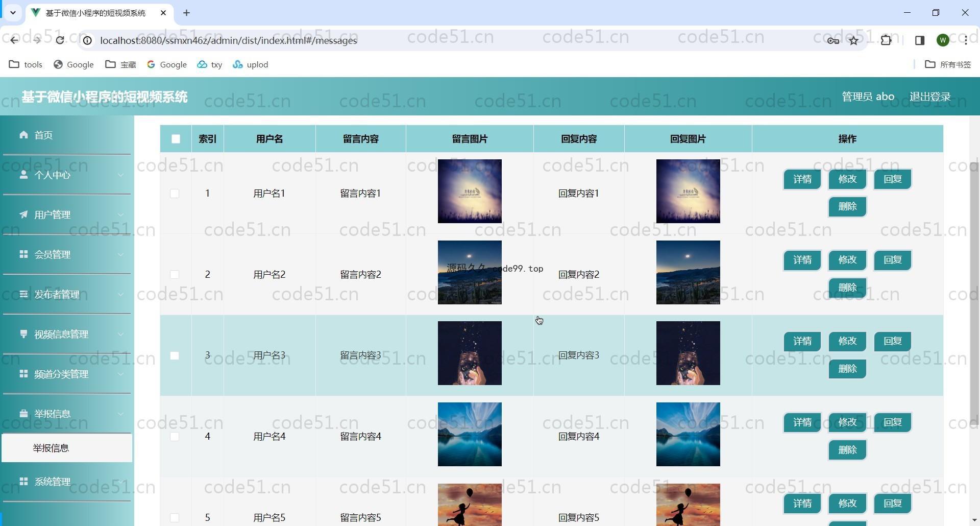Open the tab search dropdown arrow
This screenshot has height=526, width=980.
[13, 13]
